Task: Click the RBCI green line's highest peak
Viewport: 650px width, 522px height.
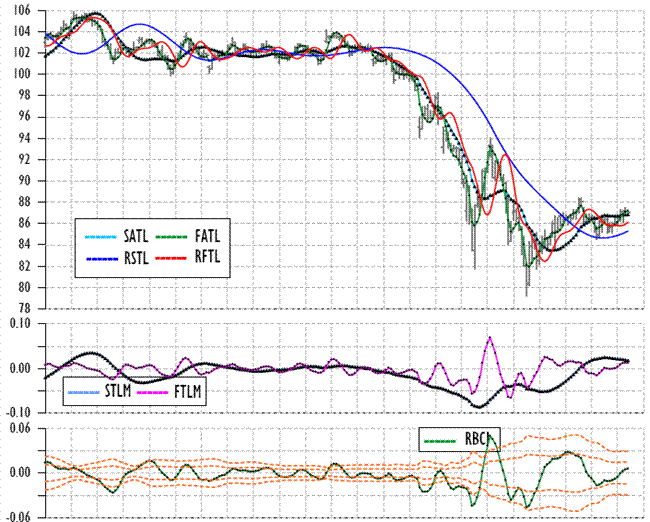Action: pyautogui.click(x=489, y=436)
